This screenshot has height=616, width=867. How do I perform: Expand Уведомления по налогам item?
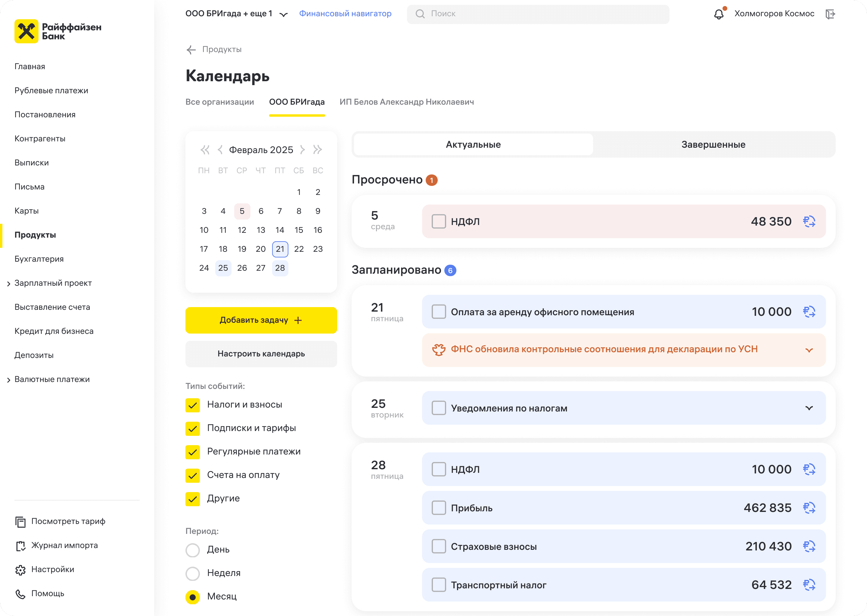click(809, 408)
